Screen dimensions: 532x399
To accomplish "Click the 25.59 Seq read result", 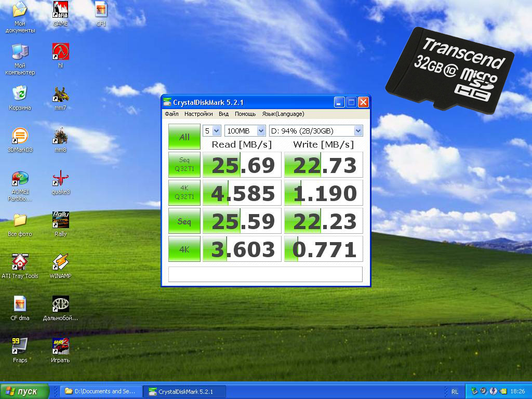I will tap(242, 221).
